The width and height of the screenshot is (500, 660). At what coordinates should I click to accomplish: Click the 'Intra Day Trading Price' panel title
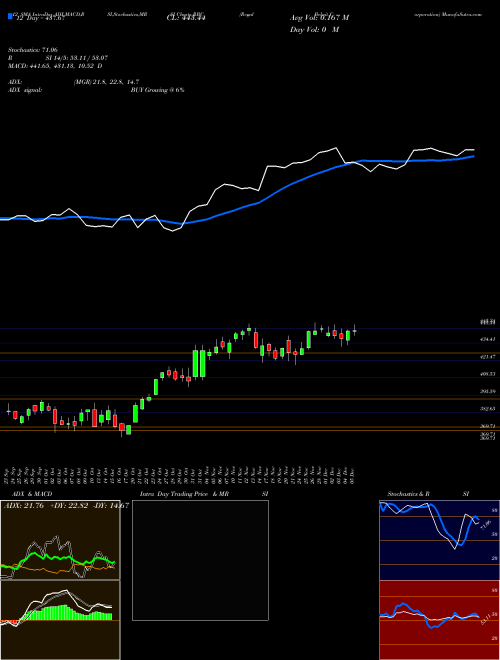(174, 494)
